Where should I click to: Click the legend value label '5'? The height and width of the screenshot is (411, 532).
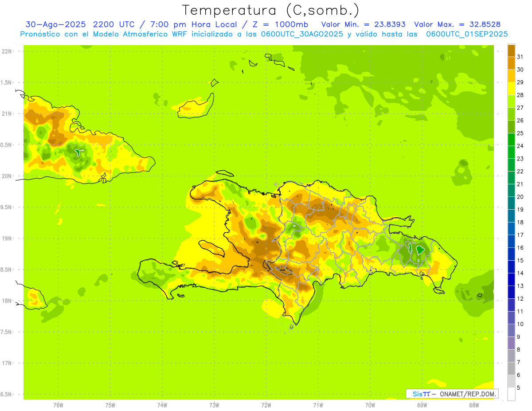pyautogui.click(x=519, y=388)
